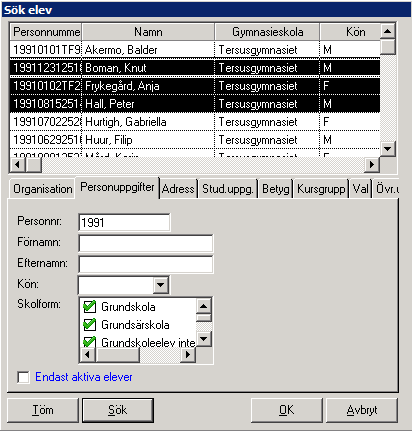This screenshot has width=412, height=431.
Task: Click the student table horizontal scrollbar thumb
Action: (33, 164)
